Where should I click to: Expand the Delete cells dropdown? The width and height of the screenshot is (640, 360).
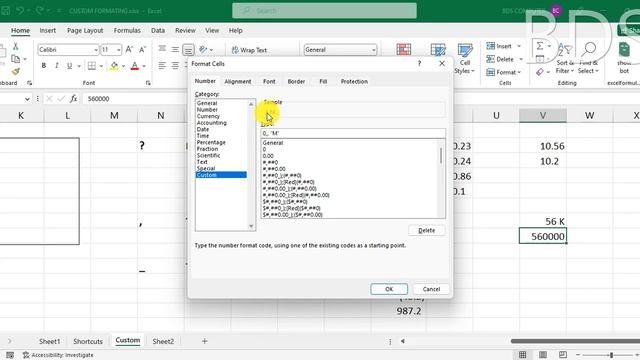point(521,60)
